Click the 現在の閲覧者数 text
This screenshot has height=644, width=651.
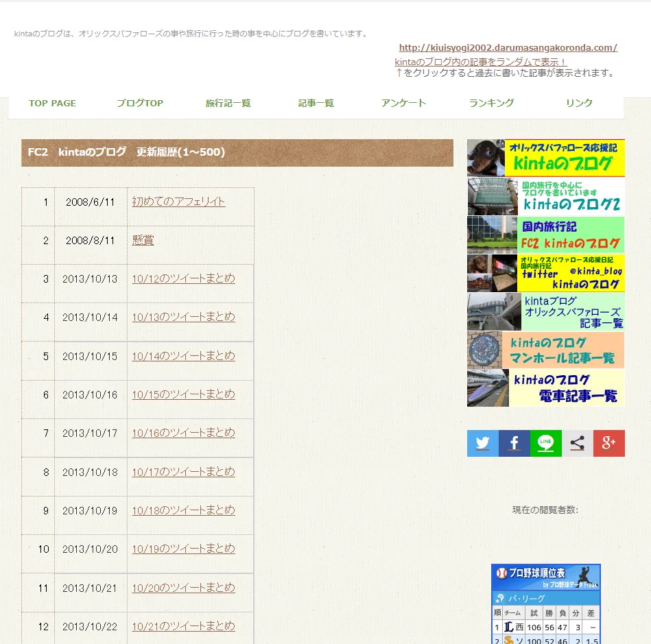point(545,510)
